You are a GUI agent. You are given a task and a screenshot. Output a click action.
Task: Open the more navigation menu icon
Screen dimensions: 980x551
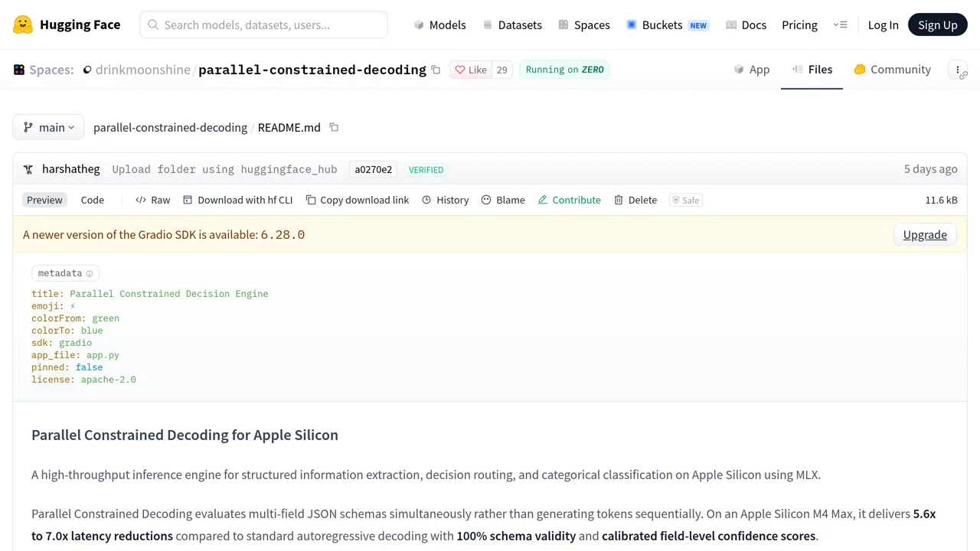pyautogui.click(x=840, y=24)
